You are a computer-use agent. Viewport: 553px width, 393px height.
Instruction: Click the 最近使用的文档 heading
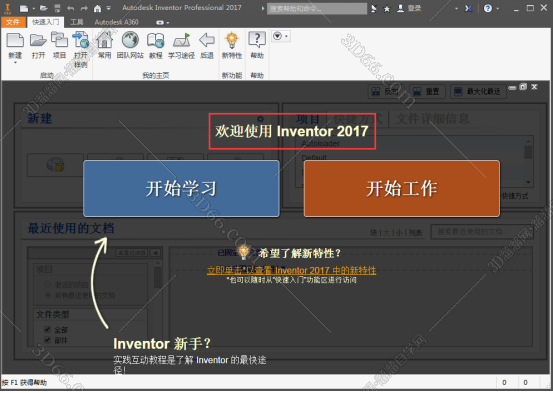click(71, 229)
